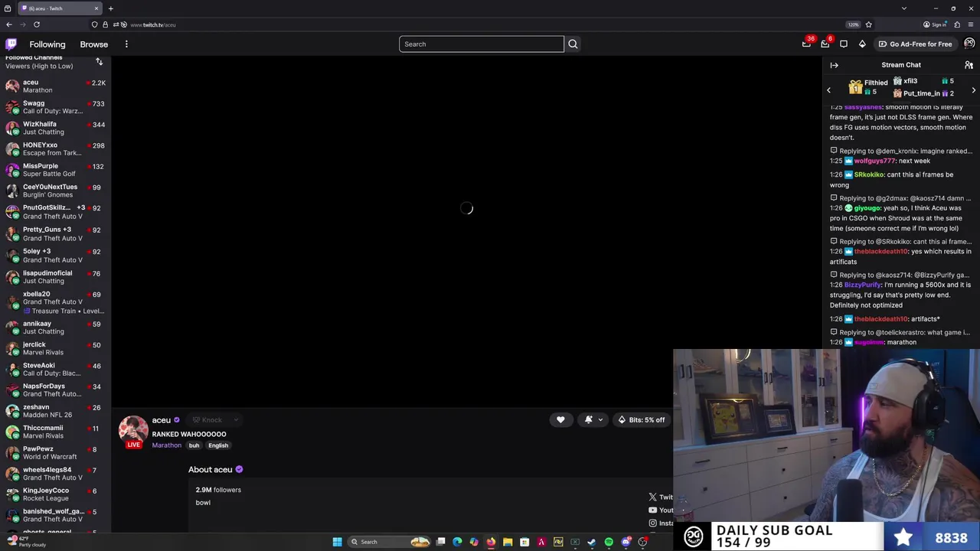Screen dimensions: 980x551
Task: Close the aceu Twitch tab
Action: pos(96,8)
